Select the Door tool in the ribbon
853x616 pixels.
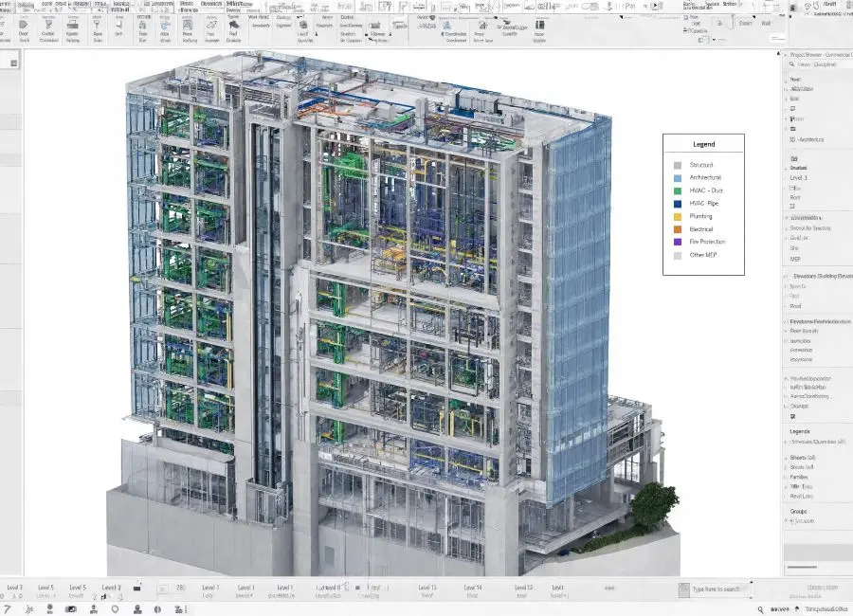pos(24,28)
